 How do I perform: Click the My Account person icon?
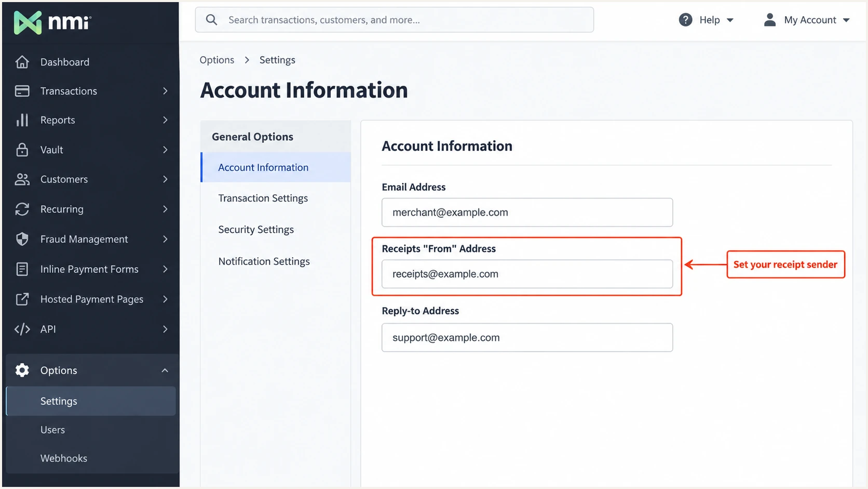coord(770,20)
